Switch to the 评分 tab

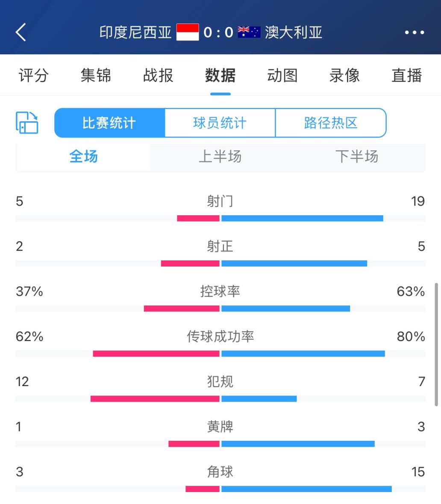coord(34,76)
